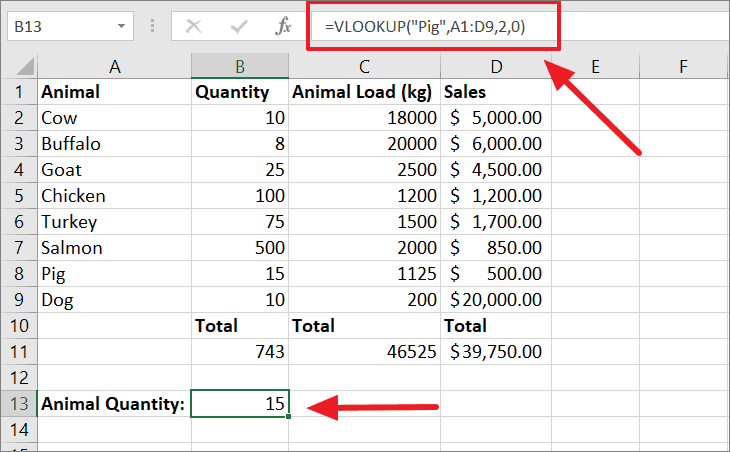Viewport: 730px width, 452px height.
Task: Select the sales cell $6,000.00
Action: (496, 144)
